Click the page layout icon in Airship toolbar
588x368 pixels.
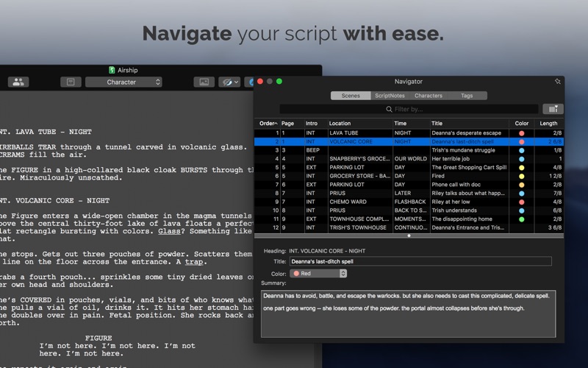[71, 82]
